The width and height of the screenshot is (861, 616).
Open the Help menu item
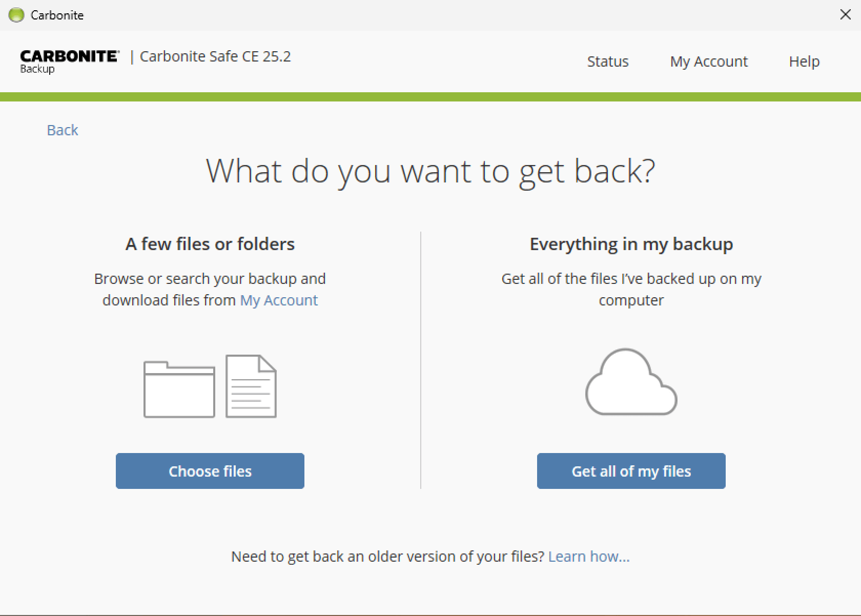[x=804, y=61]
